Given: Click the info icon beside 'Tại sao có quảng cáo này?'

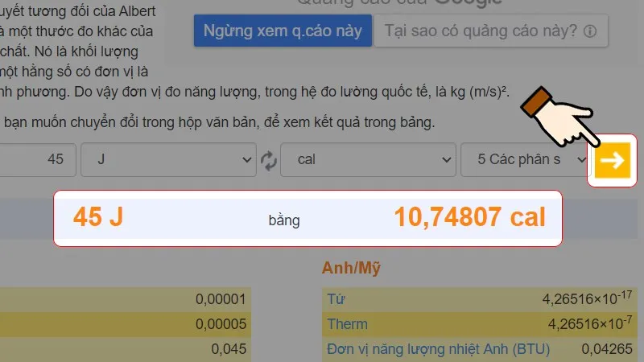Looking at the screenshot, I should click(590, 31).
